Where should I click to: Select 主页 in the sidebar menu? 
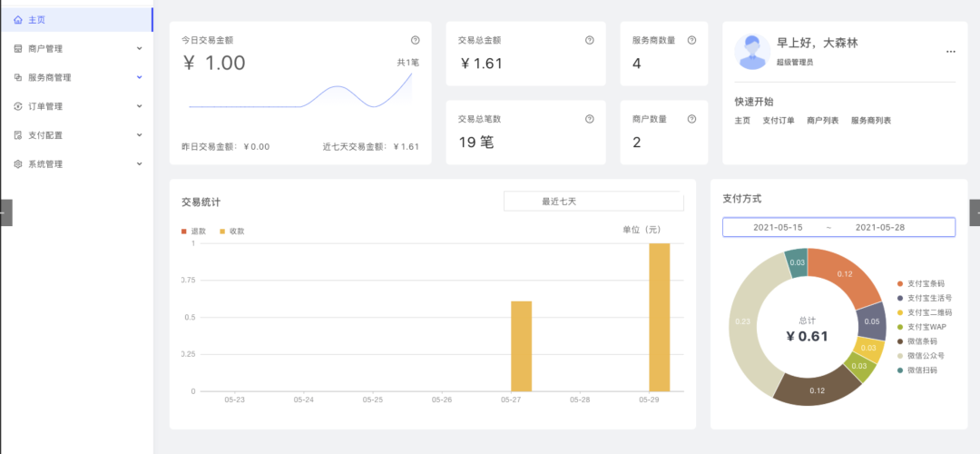point(36,19)
